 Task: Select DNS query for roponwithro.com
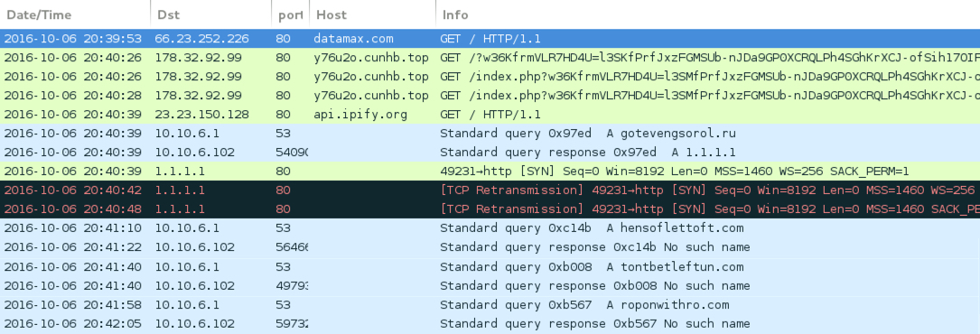(490, 304)
